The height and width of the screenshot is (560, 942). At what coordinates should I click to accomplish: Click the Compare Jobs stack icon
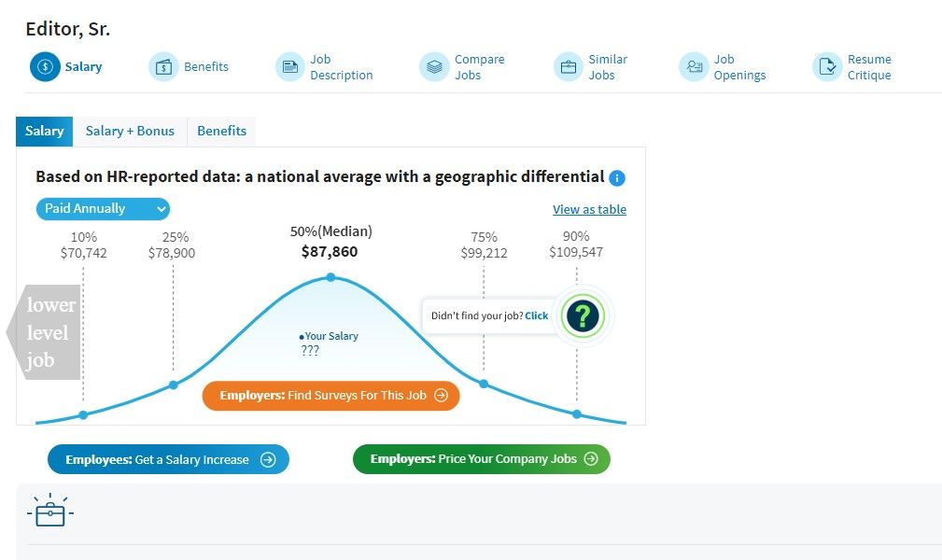434,67
